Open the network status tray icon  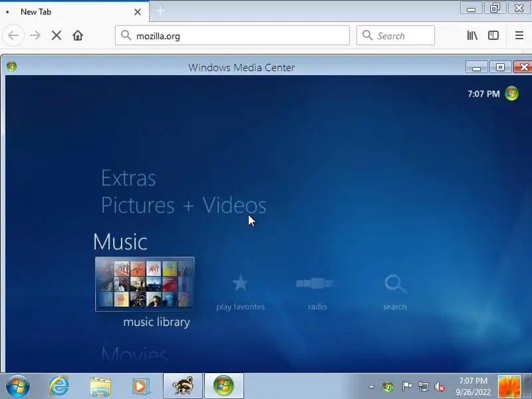click(x=423, y=386)
